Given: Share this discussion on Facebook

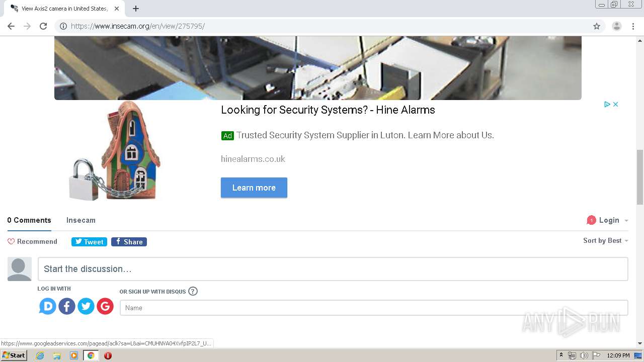Looking at the screenshot, I should click(129, 242).
